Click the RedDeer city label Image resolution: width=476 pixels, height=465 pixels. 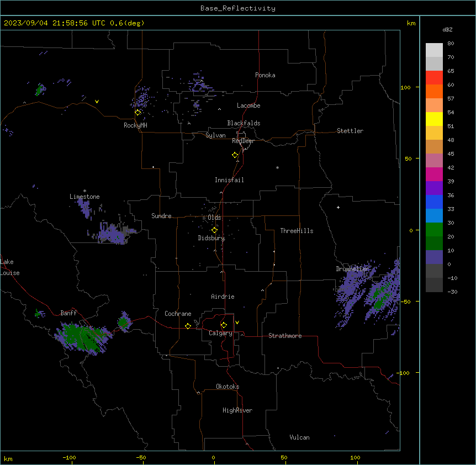[x=243, y=141]
